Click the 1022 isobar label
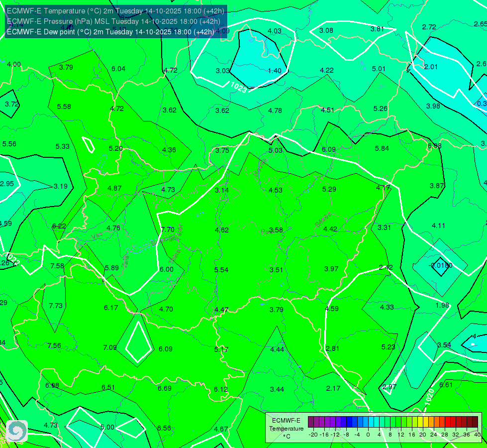487x448 pixels. tap(12, 259)
